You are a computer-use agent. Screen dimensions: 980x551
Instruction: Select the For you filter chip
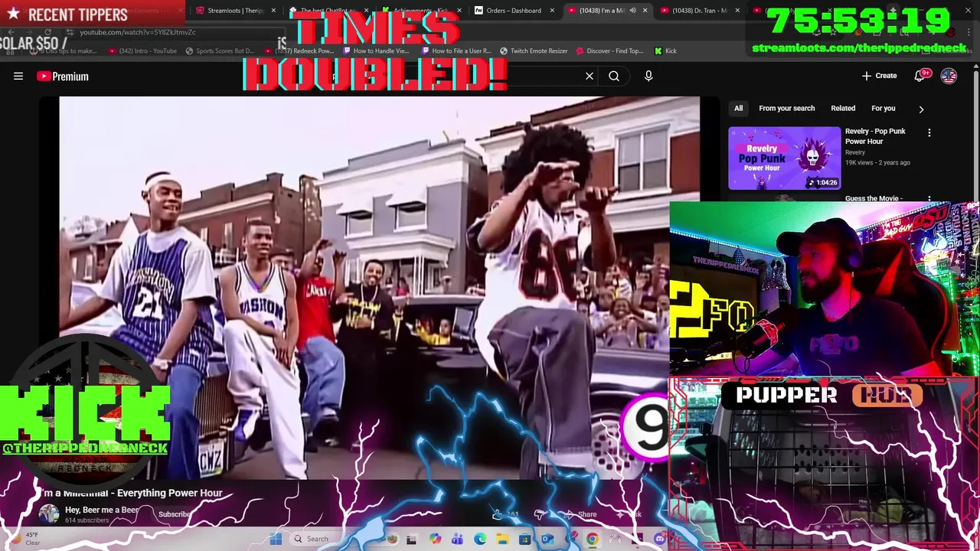883,108
